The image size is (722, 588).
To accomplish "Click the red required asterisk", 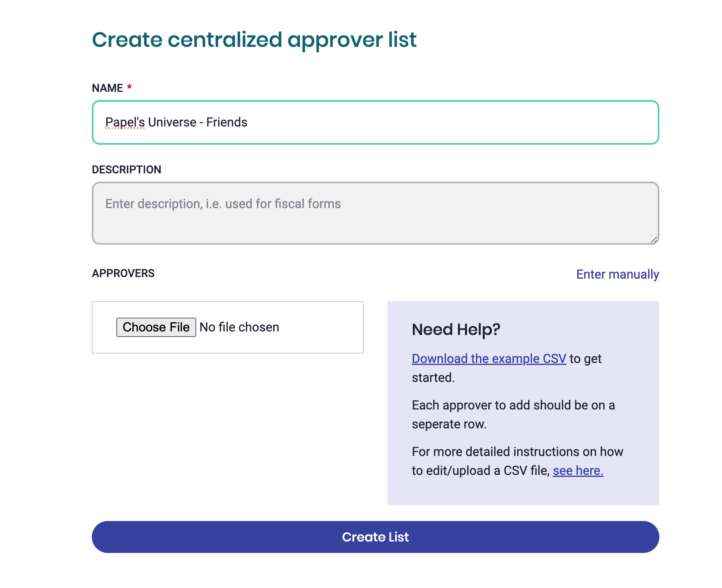I will tap(129, 87).
